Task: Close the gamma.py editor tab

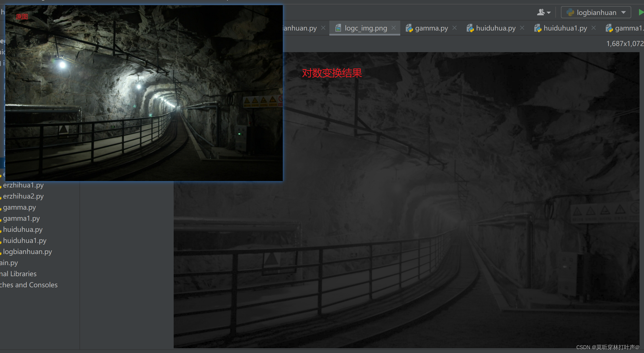Action: pyautogui.click(x=455, y=28)
